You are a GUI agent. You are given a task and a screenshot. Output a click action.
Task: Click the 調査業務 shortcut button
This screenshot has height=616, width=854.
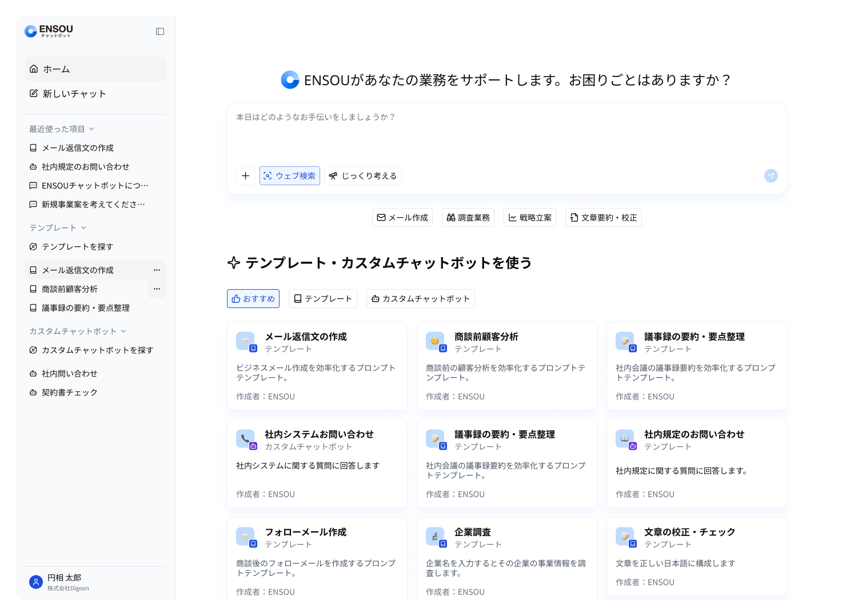468,217
